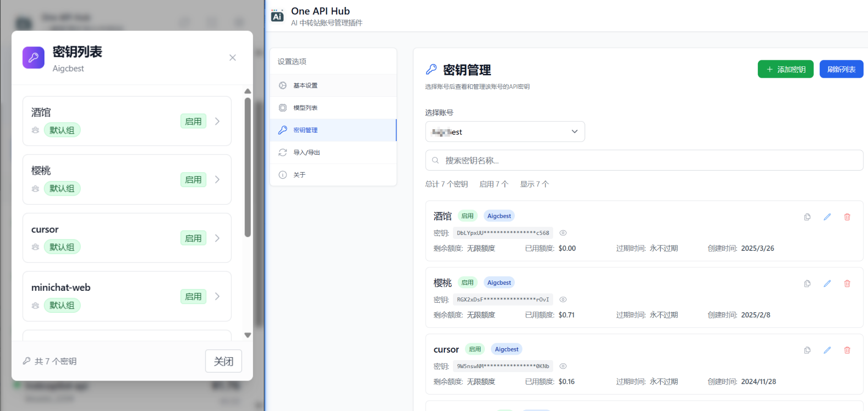Click the key value 9W5nswNM***0KNb

click(503, 366)
